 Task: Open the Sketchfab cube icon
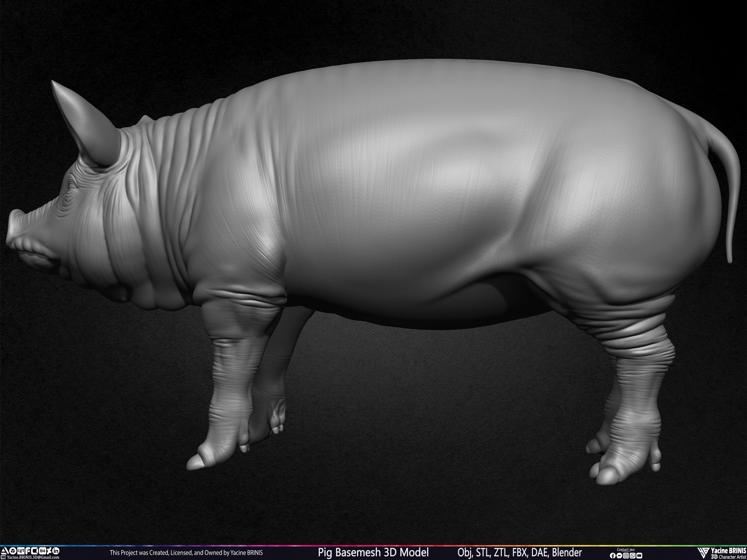click(x=13, y=551)
